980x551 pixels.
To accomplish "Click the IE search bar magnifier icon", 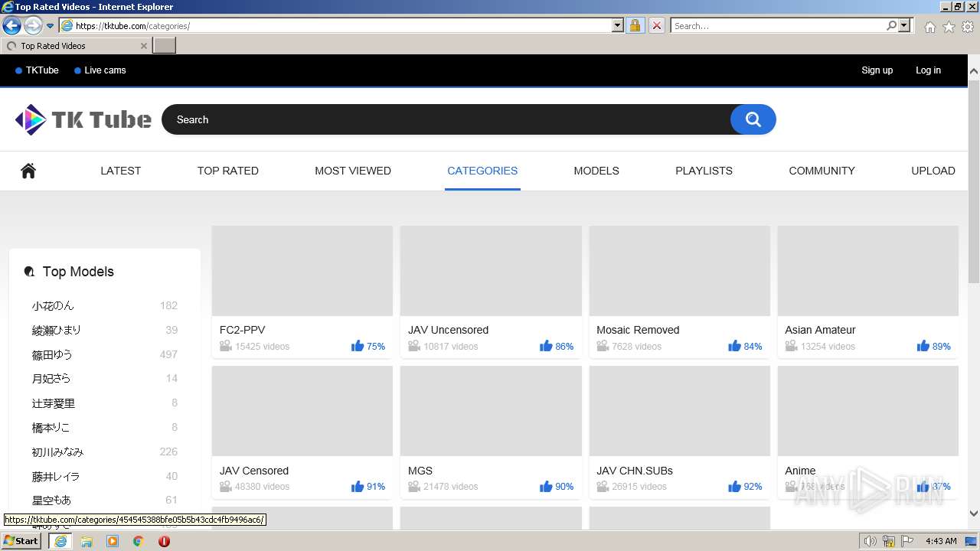I will pos(891,25).
